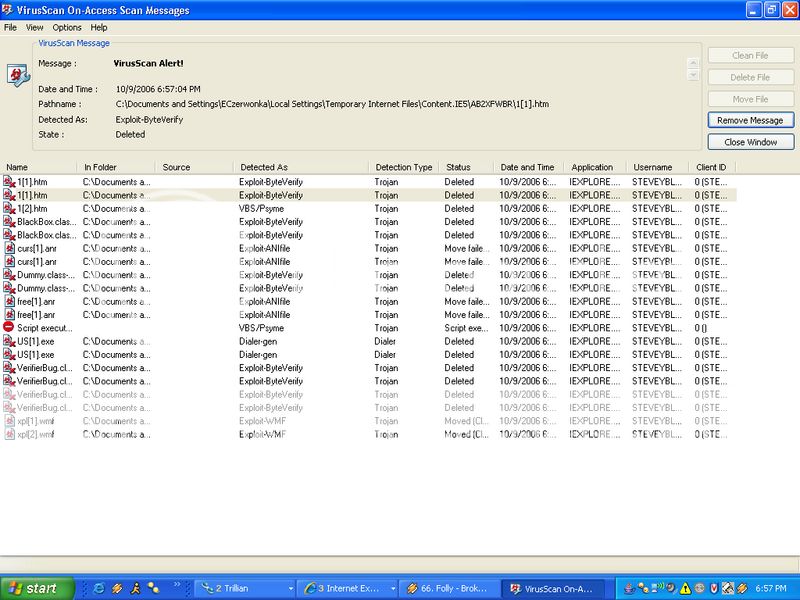Click the file icon beside xpl[1].wmf
The height and width of the screenshot is (600, 800).
pyautogui.click(x=9, y=421)
